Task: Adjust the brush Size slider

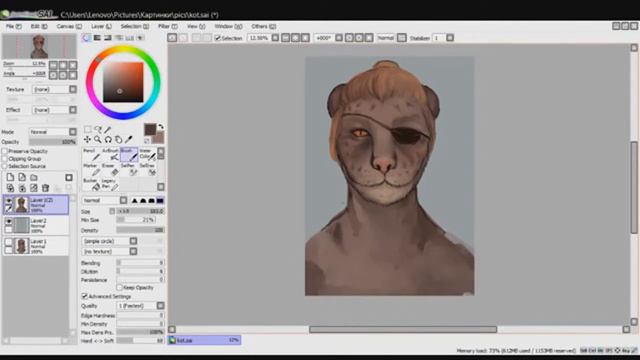Action: click(x=140, y=211)
